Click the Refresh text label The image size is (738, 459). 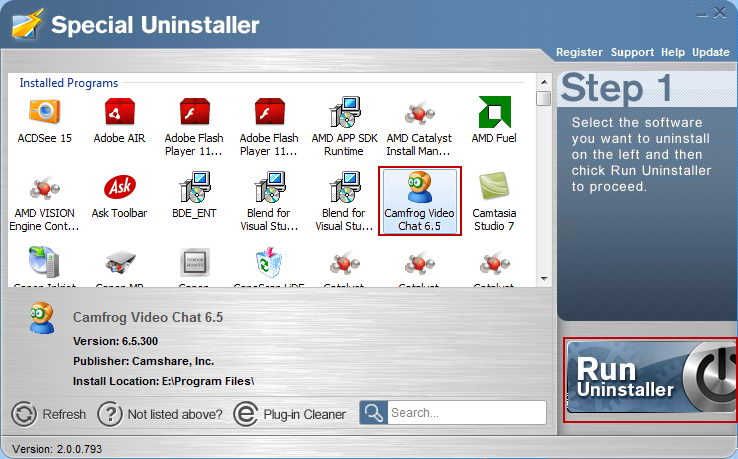point(64,414)
